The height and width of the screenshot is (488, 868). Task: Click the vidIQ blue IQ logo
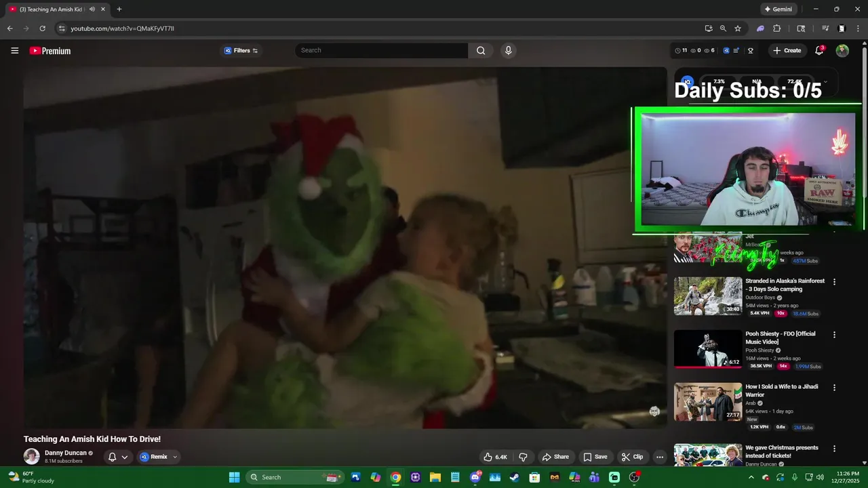[726, 51]
